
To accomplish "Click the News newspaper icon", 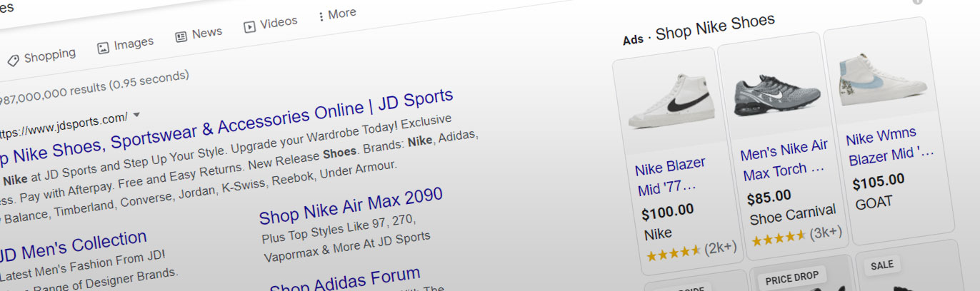I will click(181, 36).
